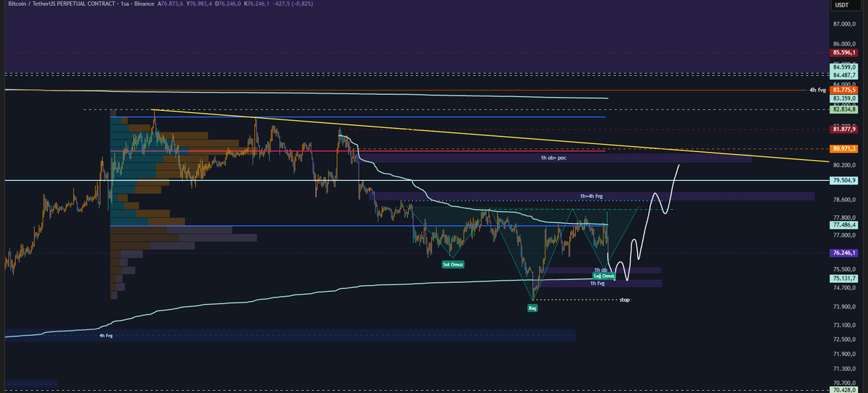Click the −627,5 (−0,82%) change value
Image resolution: width=868 pixels, height=393 pixels.
point(293,5)
